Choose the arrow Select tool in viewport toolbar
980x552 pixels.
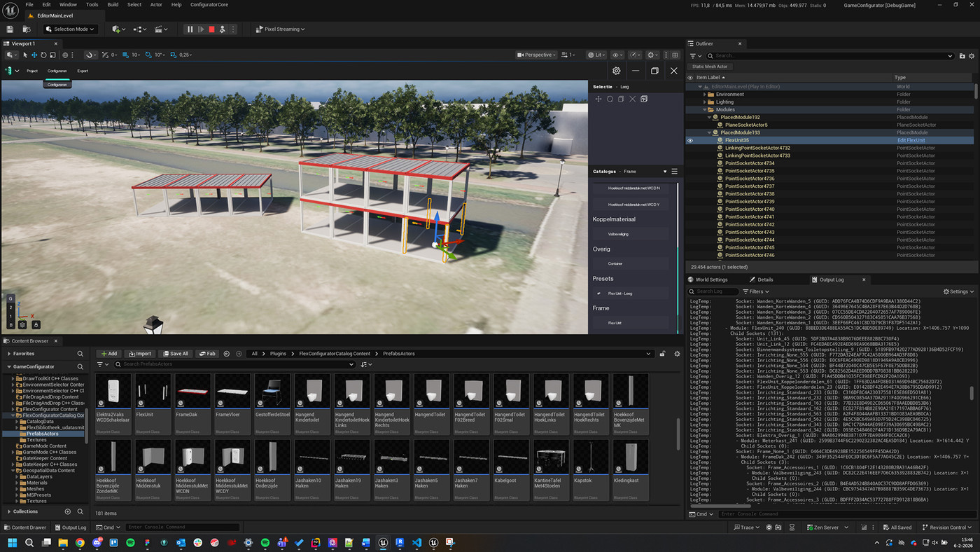coord(25,55)
